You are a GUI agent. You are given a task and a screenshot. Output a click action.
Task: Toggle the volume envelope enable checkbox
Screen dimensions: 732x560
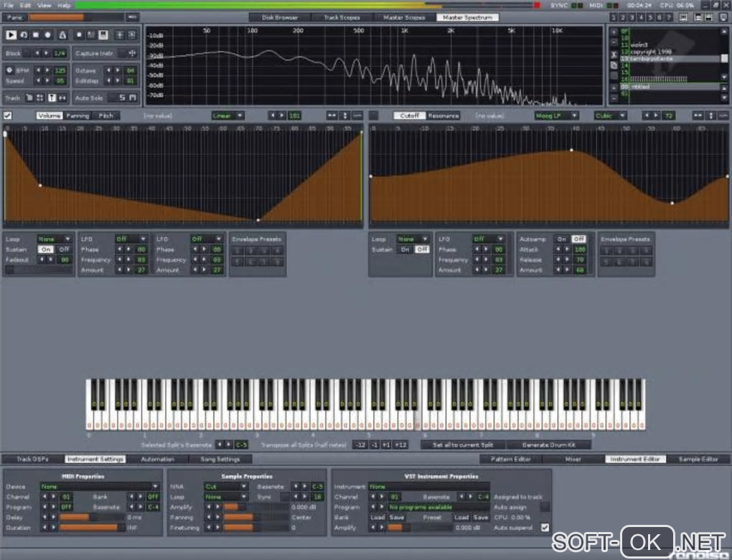(x=7, y=115)
